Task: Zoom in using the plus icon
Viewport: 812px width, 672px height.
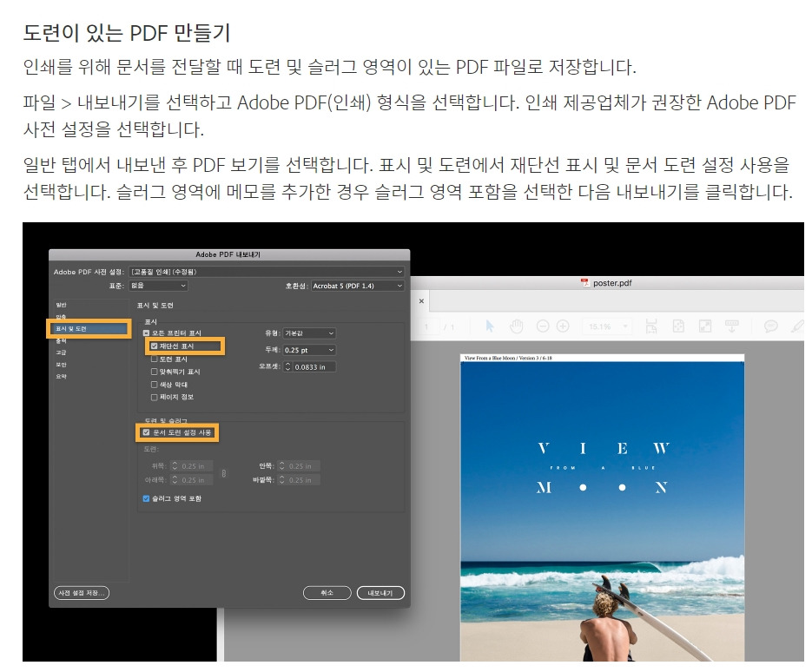Action: coord(562,325)
